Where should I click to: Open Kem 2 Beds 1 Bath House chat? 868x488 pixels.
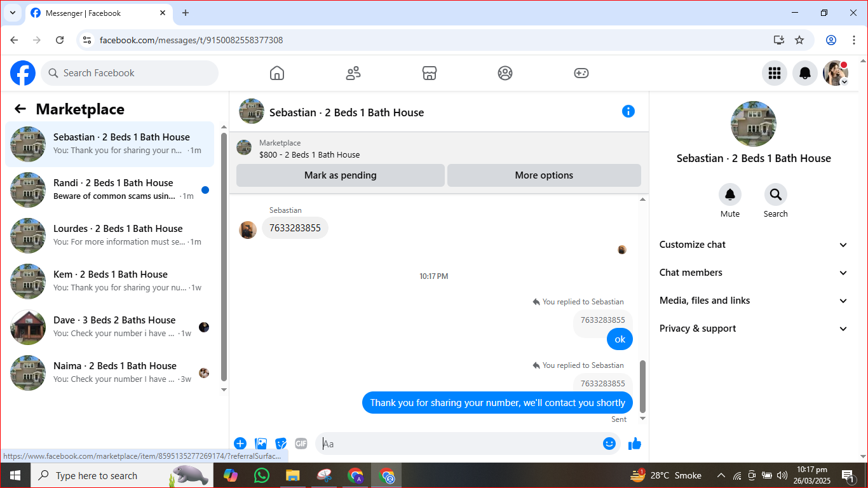[110, 281]
